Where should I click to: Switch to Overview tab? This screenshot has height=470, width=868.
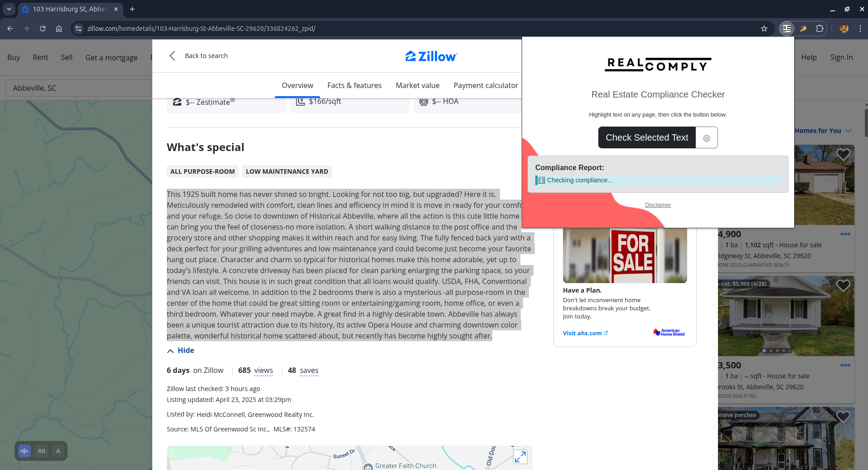(297, 85)
